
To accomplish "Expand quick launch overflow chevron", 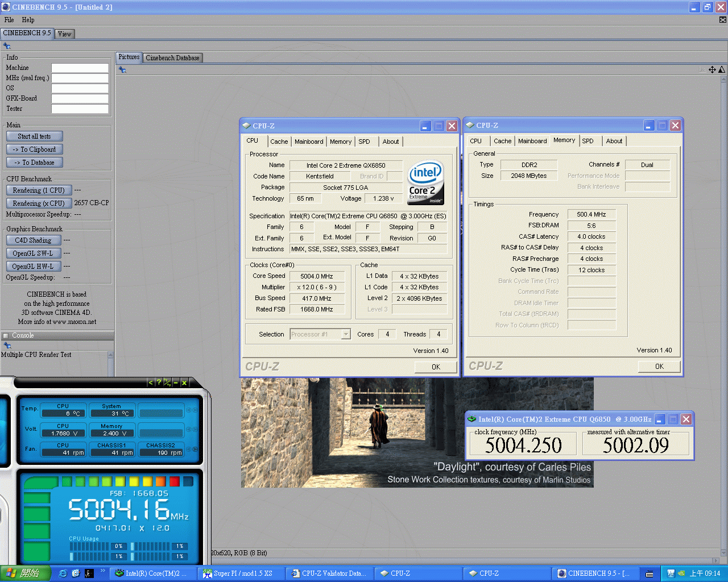I will click(103, 571).
